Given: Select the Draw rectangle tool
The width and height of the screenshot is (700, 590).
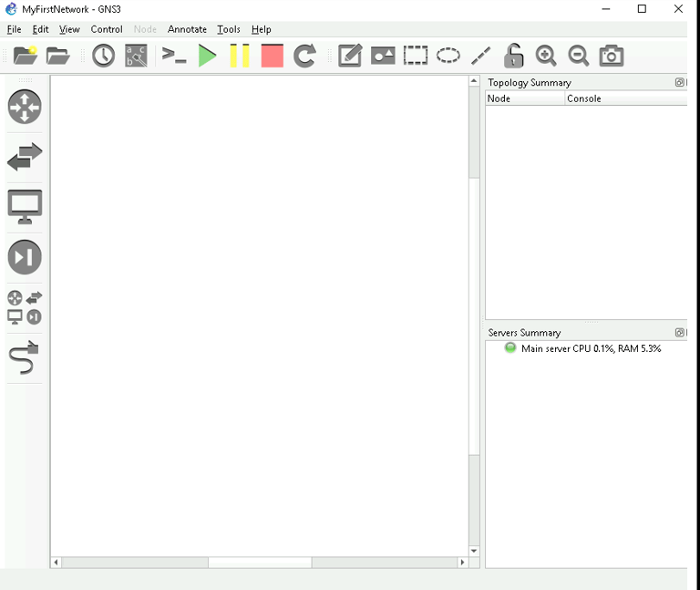Looking at the screenshot, I should (x=416, y=56).
